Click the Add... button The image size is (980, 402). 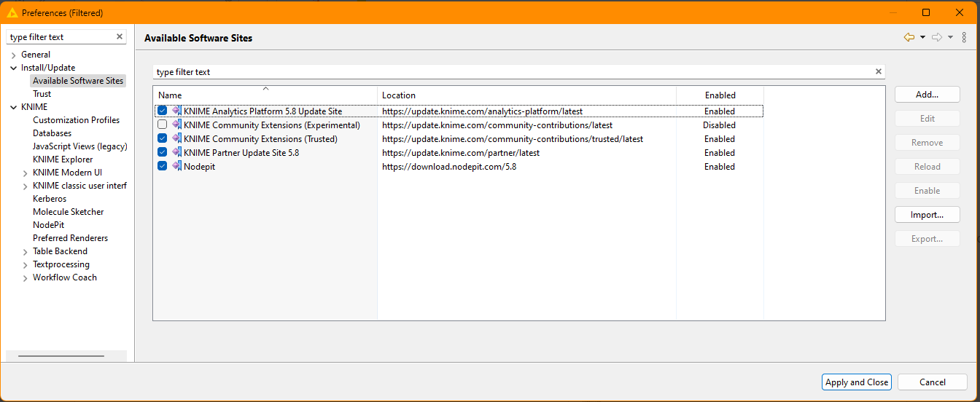click(927, 95)
